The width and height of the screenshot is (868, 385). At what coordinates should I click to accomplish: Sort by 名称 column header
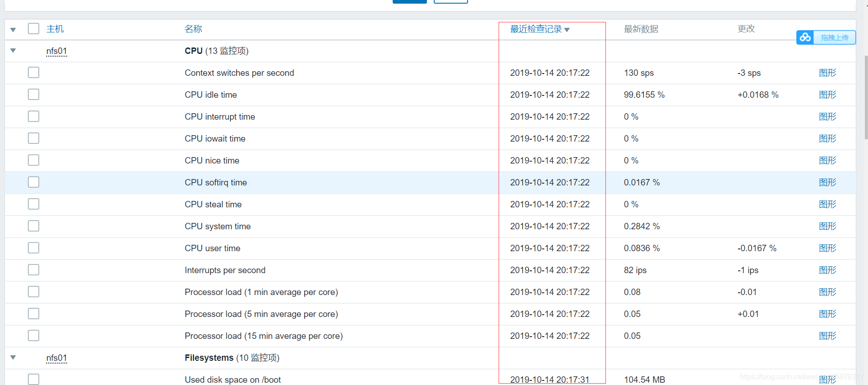coord(193,29)
